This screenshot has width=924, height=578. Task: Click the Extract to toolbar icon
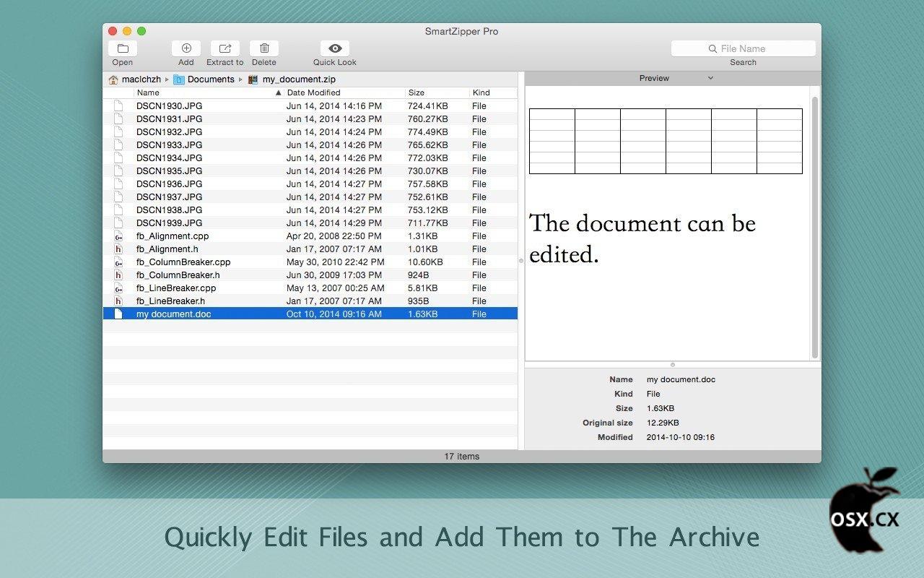point(225,48)
